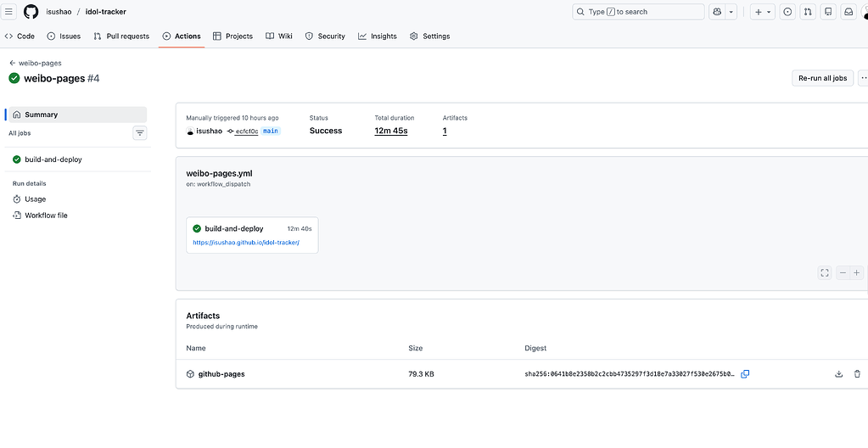Screen dimensions: 868x448
Task: Open the issues icon in header
Action: 787,12
